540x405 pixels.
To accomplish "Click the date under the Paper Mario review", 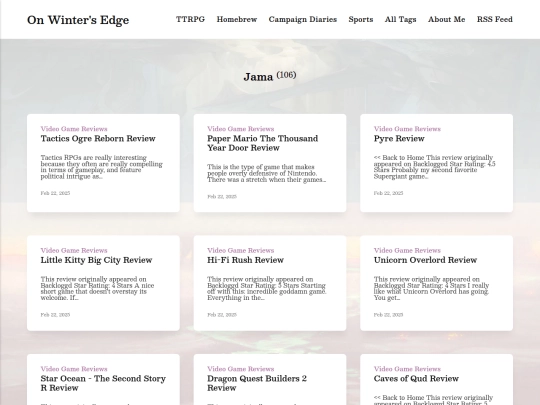I will tap(222, 197).
